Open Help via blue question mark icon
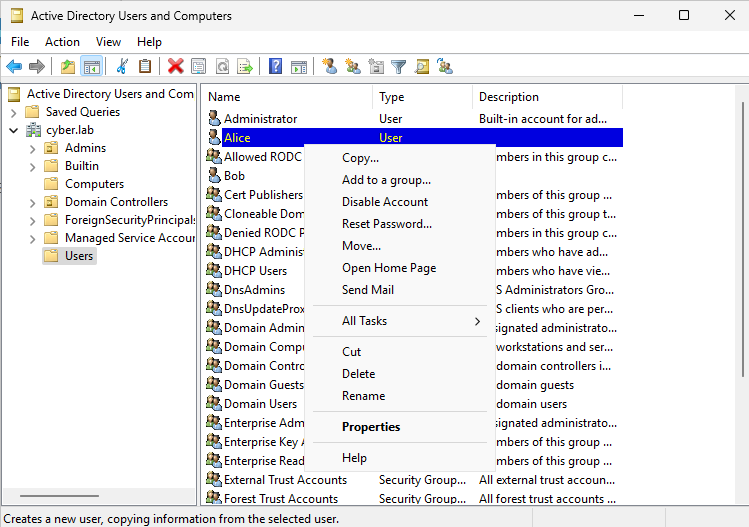 coord(275,67)
